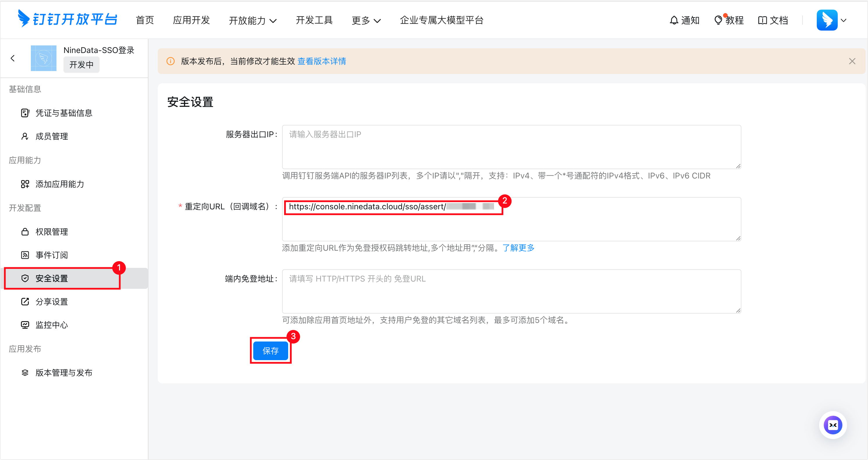This screenshot has width=868, height=460.
Task: Dismiss the version notice banner
Action: pyautogui.click(x=852, y=61)
